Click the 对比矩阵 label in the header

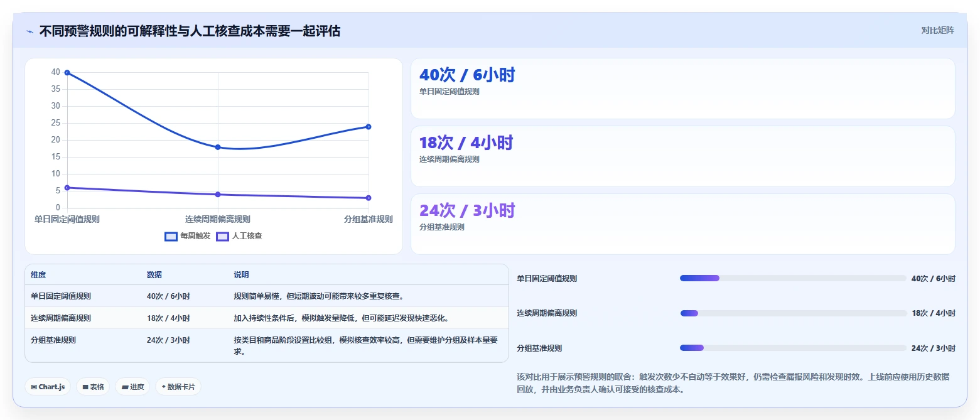pyautogui.click(x=937, y=31)
